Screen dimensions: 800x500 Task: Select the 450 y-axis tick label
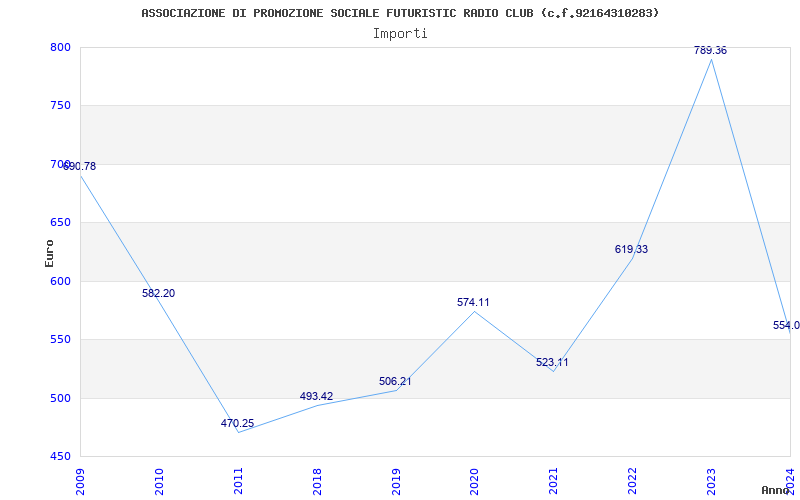click(60, 456)
